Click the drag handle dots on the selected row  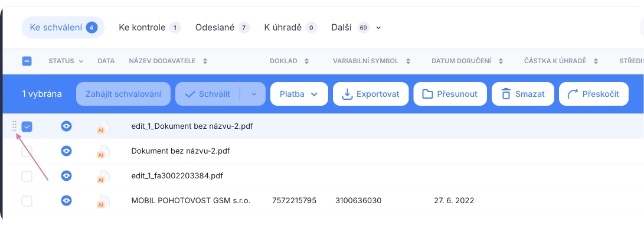(x=15, y=126)
